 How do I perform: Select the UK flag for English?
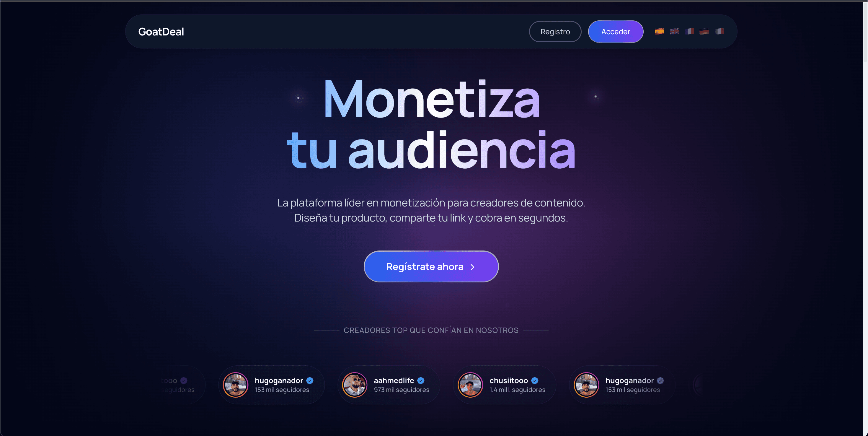(674, 31)
